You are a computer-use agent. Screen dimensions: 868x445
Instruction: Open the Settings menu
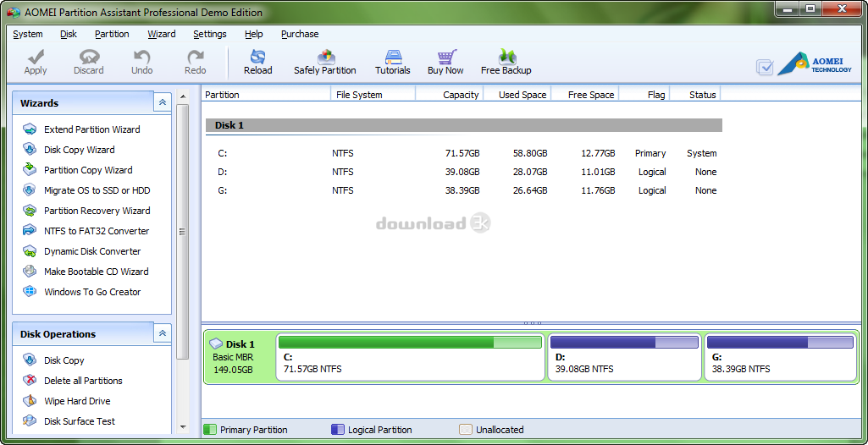point(210,34)
